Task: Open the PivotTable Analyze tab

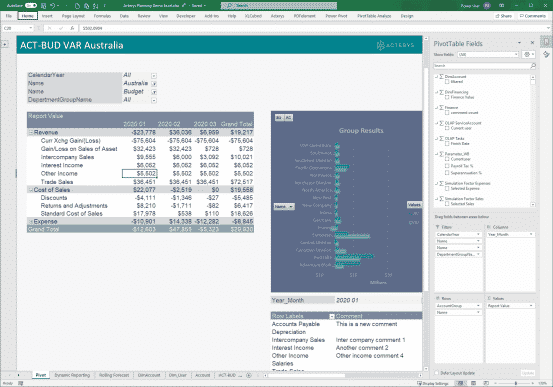Action: [374, 16]
